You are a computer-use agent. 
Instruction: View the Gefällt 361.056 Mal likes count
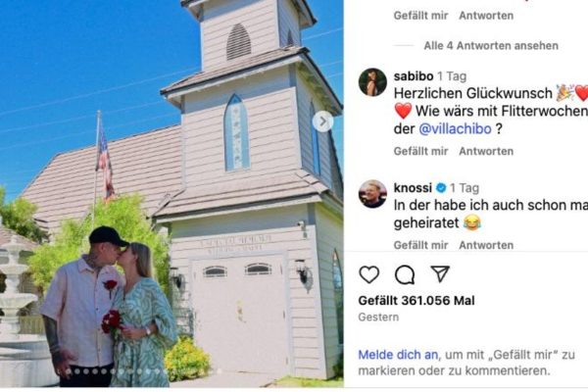[416, 301]
